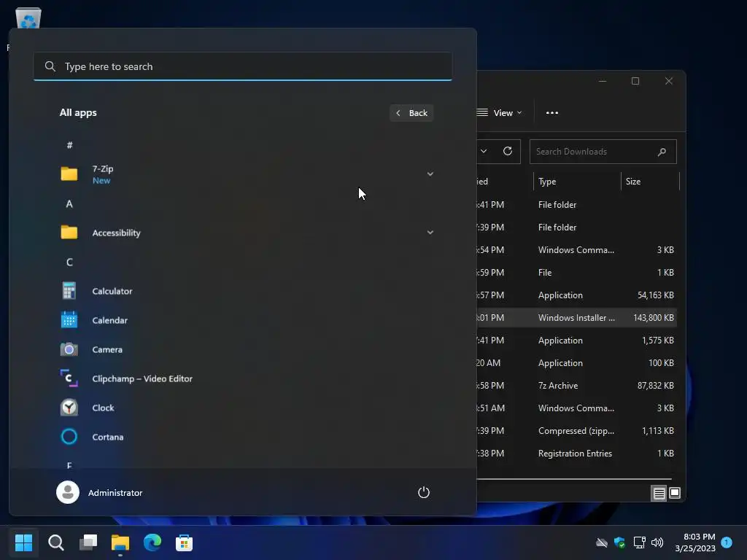Screen dimensions: 747x560
Task: Refresh the Downloads folder
Action: pyautogui.click(x=508, y=151)
